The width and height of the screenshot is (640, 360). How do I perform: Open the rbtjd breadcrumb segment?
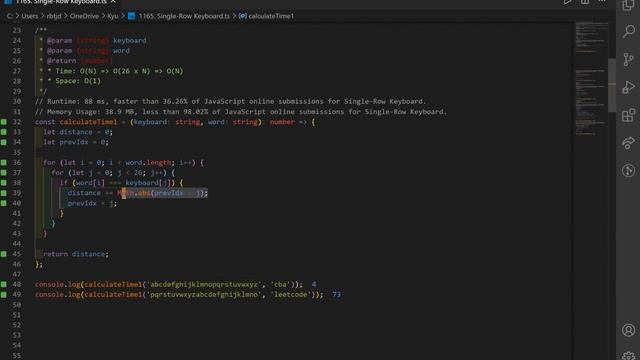[54, 16]
